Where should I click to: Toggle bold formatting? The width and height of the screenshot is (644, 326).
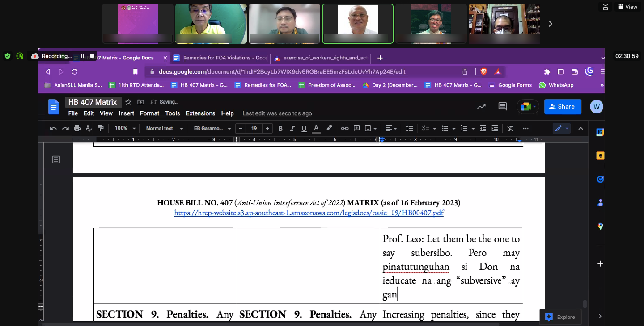280,129
